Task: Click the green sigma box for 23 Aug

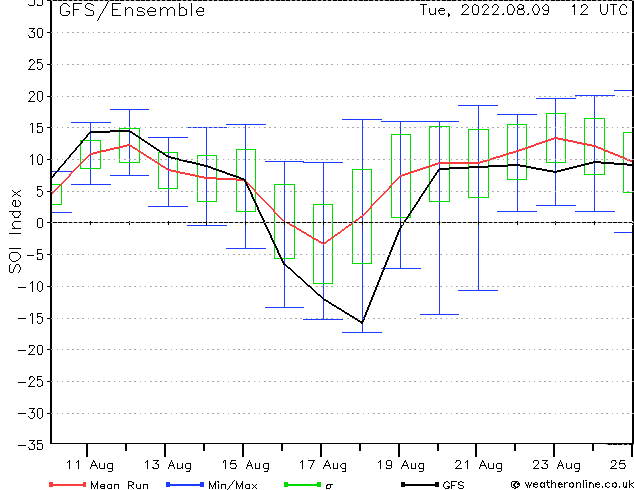Action: 556,138
